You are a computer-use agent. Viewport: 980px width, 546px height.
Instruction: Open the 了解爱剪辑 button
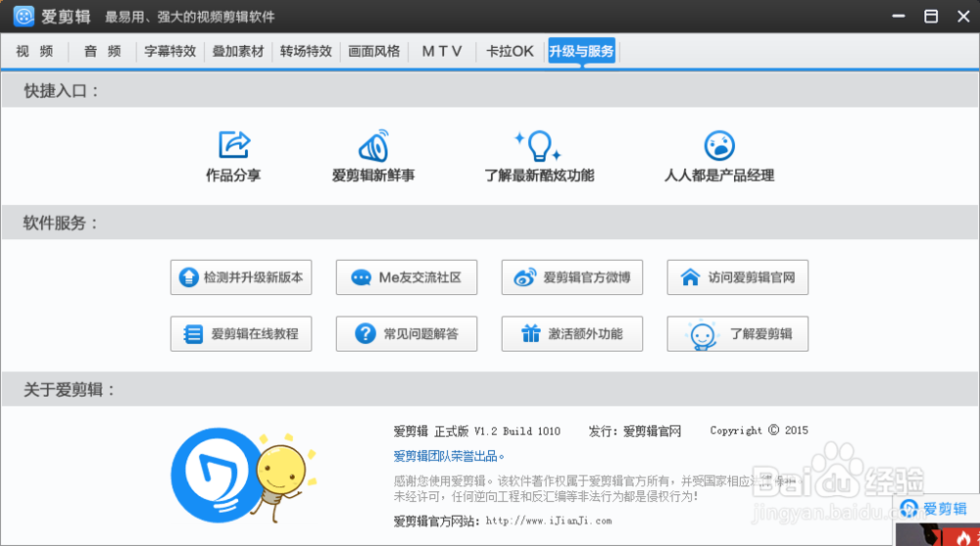coord(738,334)
